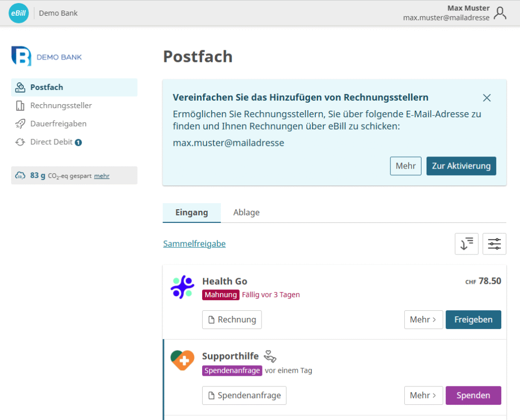Click the Zur Aktivierung button
This screenshot has height=420, width=520.
click(x=461, y=166)
